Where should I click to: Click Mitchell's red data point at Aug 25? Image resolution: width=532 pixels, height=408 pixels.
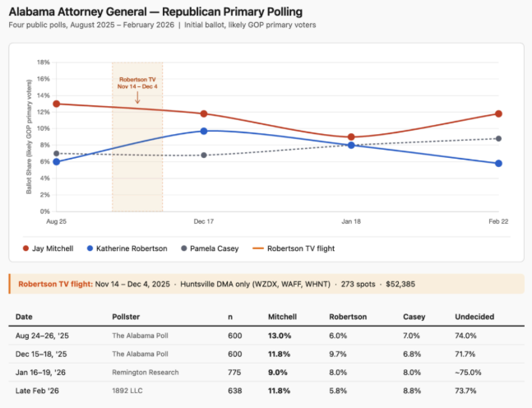click(56, 104)
